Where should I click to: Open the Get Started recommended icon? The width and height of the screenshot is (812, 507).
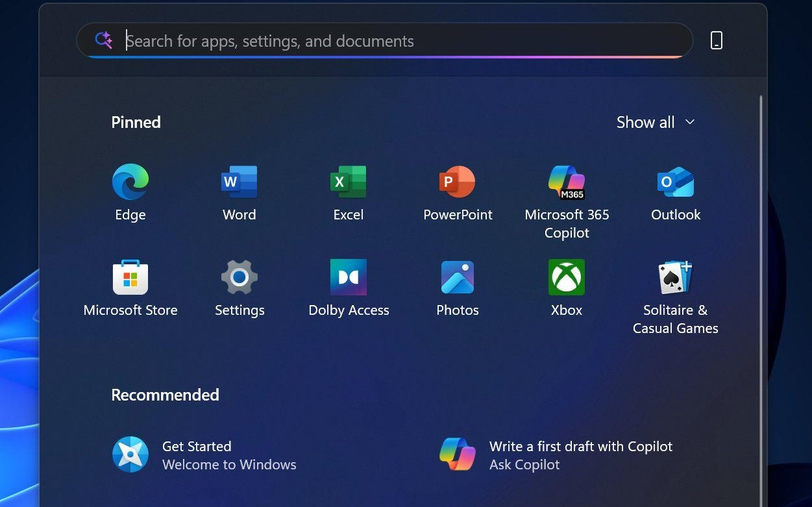[130, 454]
